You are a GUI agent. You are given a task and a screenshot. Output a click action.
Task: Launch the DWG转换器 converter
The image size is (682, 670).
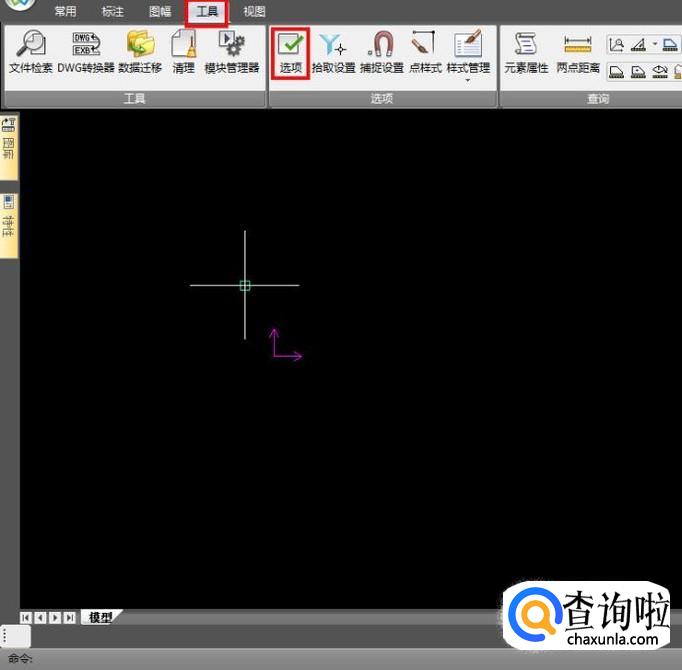86,52
